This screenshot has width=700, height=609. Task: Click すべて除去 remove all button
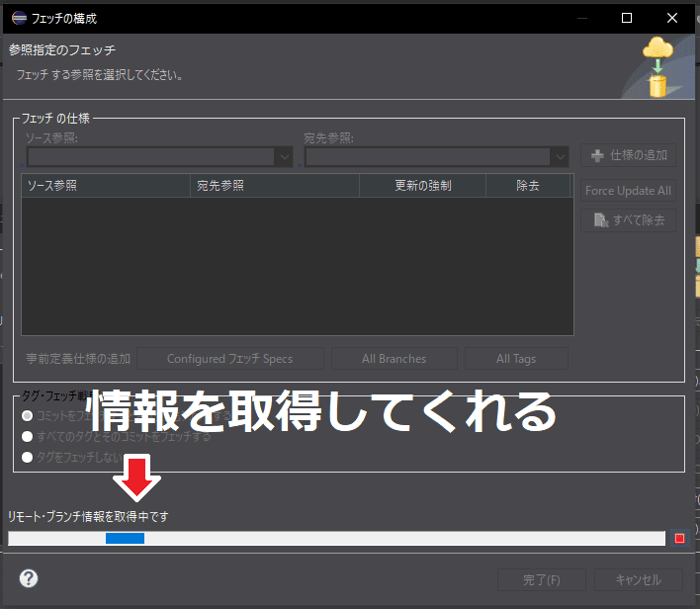click(629, 219)
